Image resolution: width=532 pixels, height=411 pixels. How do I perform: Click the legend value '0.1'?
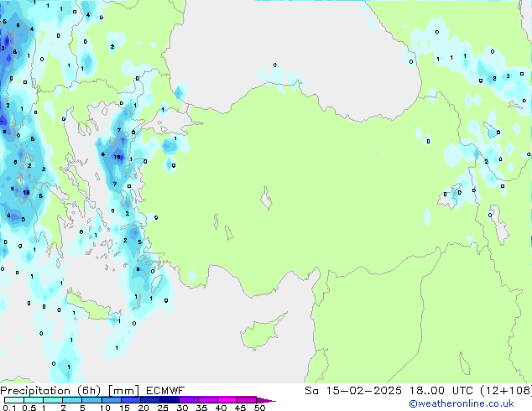9,408
